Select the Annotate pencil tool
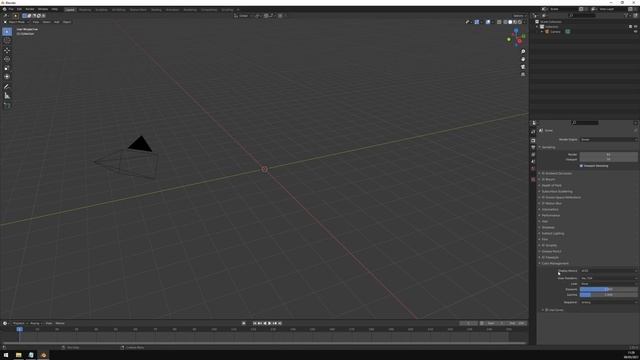This screenshot has height=360, width=640. 7,87
